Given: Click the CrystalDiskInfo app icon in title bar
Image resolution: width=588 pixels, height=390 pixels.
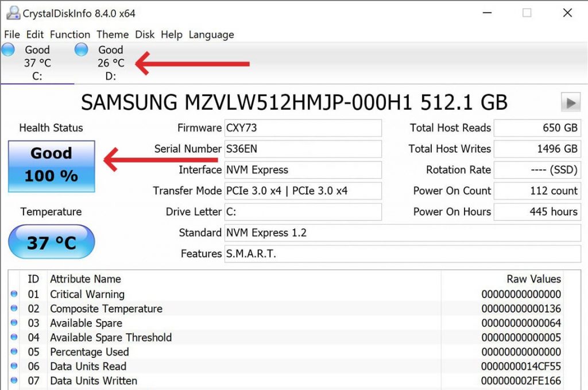Looking at the screenshot, I should click(12, 13).
